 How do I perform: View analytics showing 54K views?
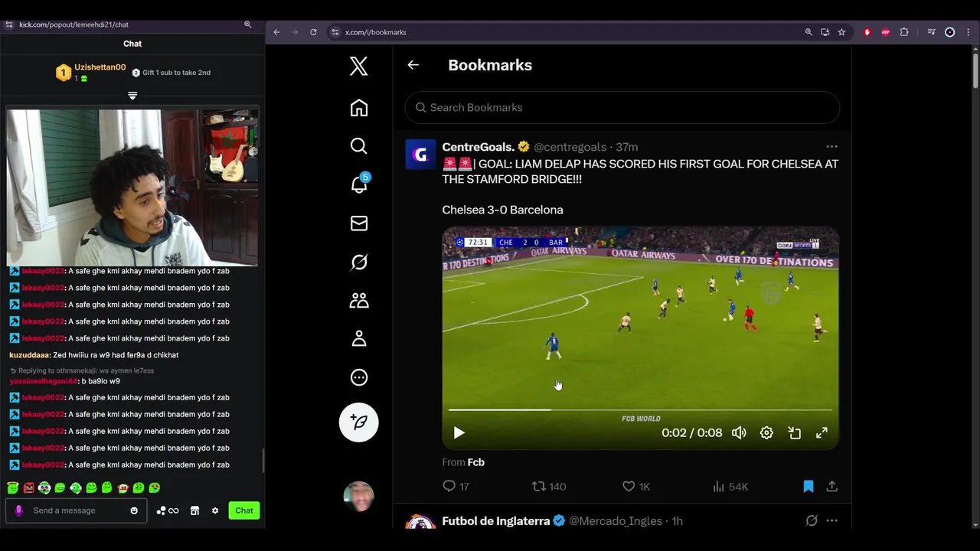(x=730, y=487)
